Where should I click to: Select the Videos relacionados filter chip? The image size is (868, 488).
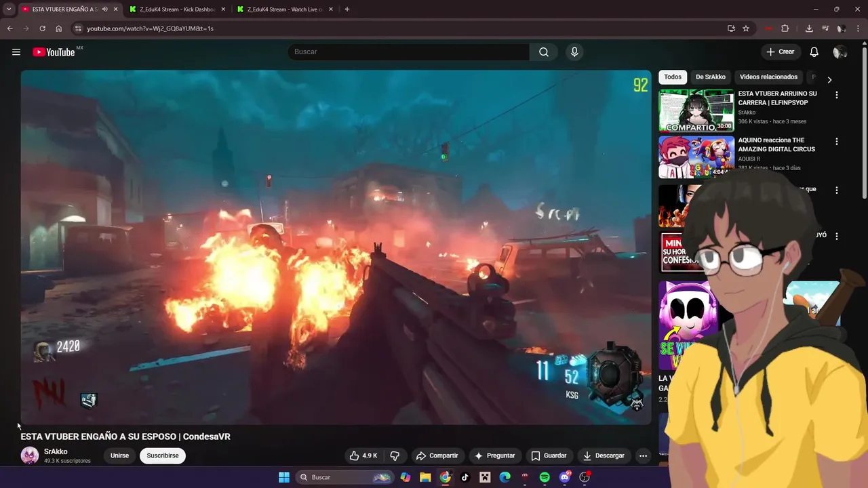[x=768, y=77]
